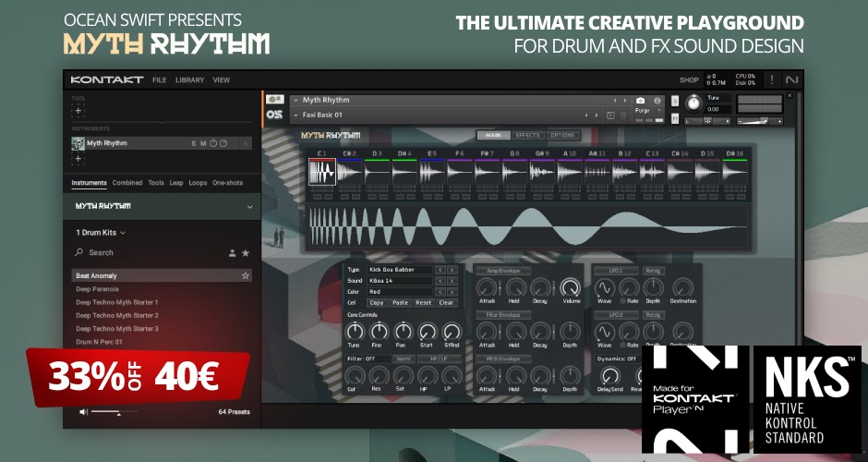Clear the current cell
The height and width of the screenshot is (462, 868).
pos(446,303)
